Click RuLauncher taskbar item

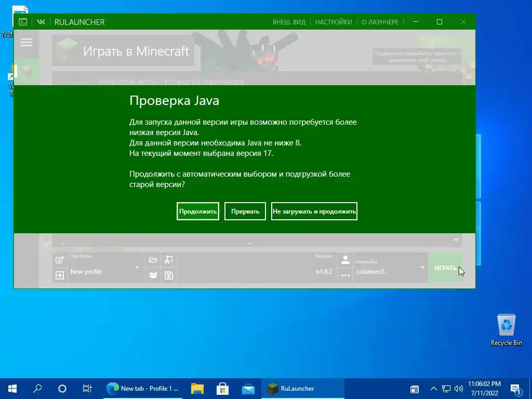click(303, 389)
